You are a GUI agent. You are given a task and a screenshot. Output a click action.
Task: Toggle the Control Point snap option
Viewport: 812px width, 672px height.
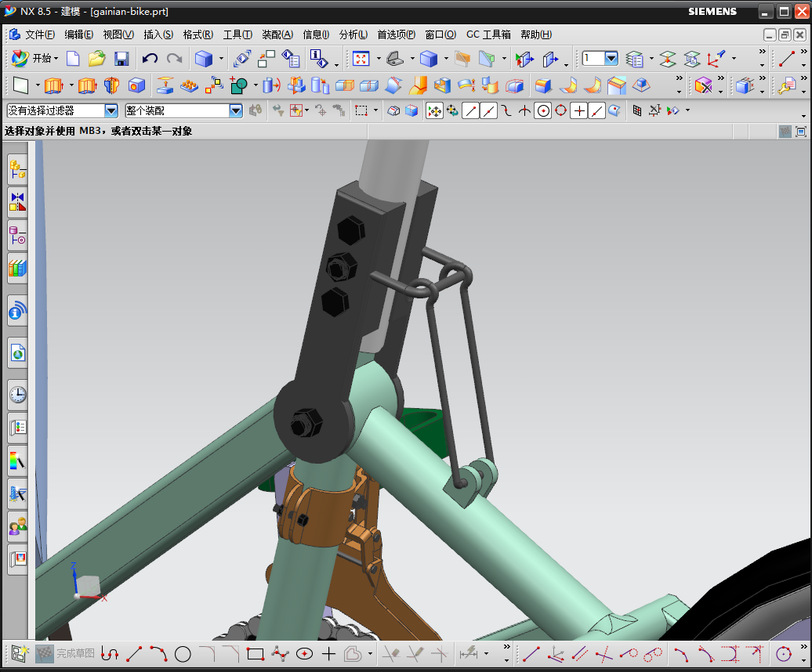pyautogui.click(x=507, y=110)
